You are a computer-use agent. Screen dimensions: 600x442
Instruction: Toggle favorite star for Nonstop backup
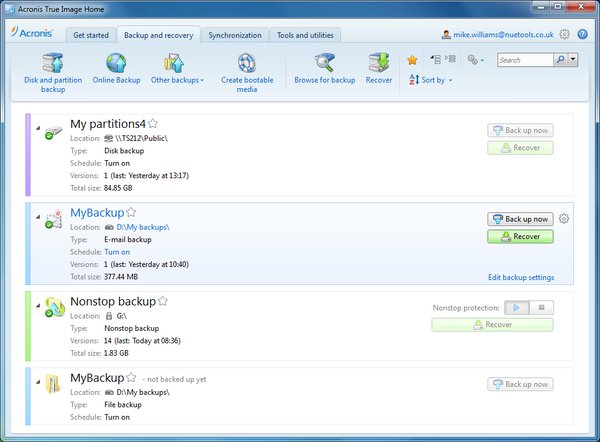pyautogui.click(x=163, y=300)
